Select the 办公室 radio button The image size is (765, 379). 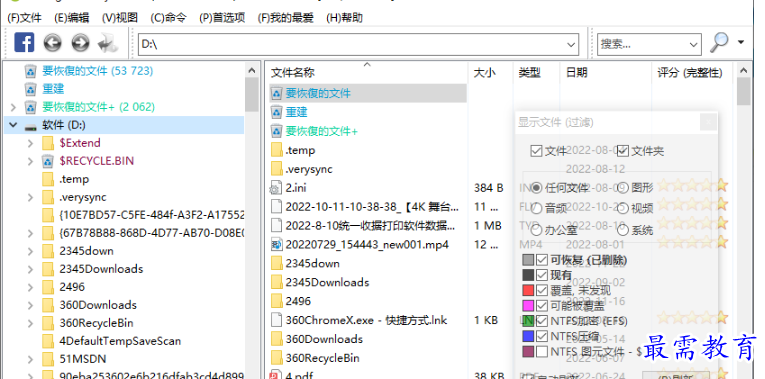536,230
